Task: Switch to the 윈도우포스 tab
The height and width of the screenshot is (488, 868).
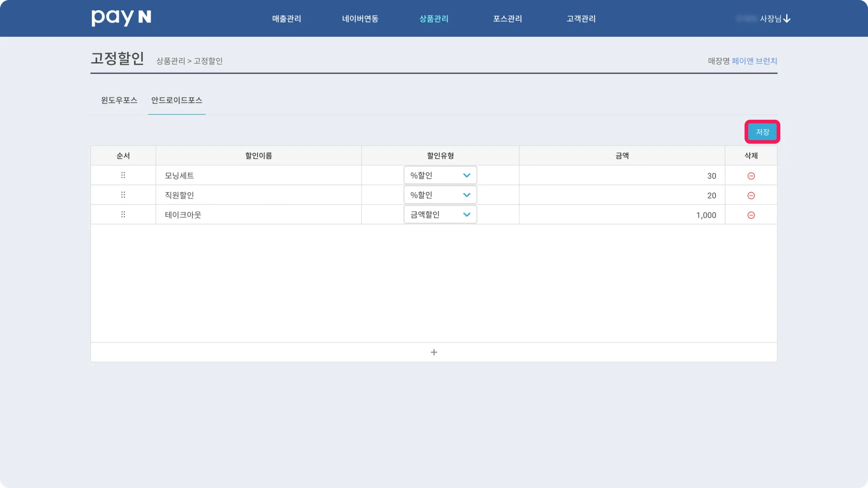Action: (119, 100)
